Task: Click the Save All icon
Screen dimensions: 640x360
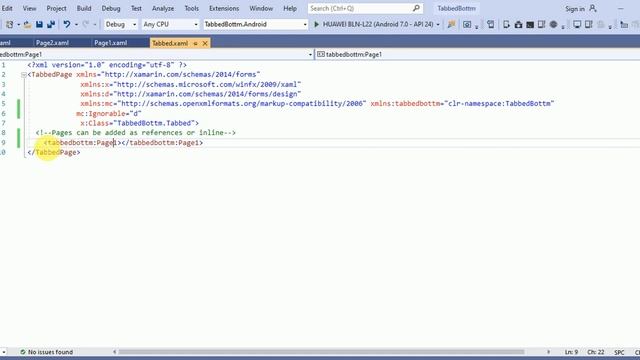Action: tap(51, 24)
